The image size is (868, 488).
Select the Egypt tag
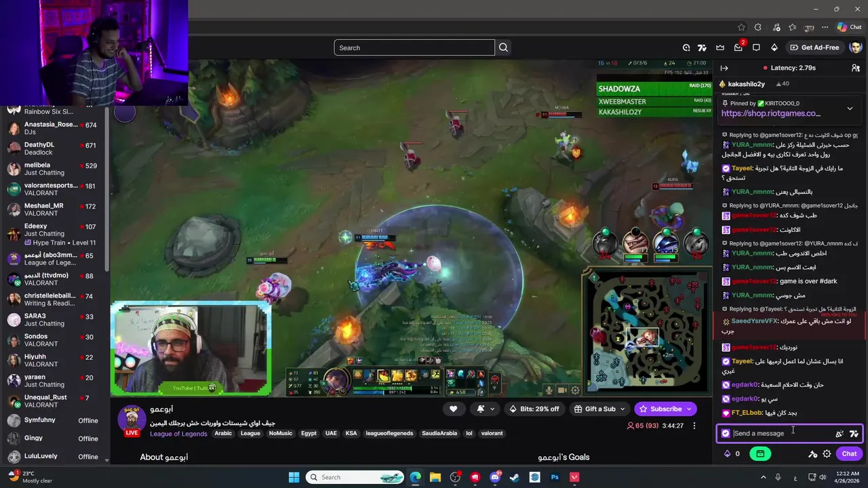pos(309,434)
